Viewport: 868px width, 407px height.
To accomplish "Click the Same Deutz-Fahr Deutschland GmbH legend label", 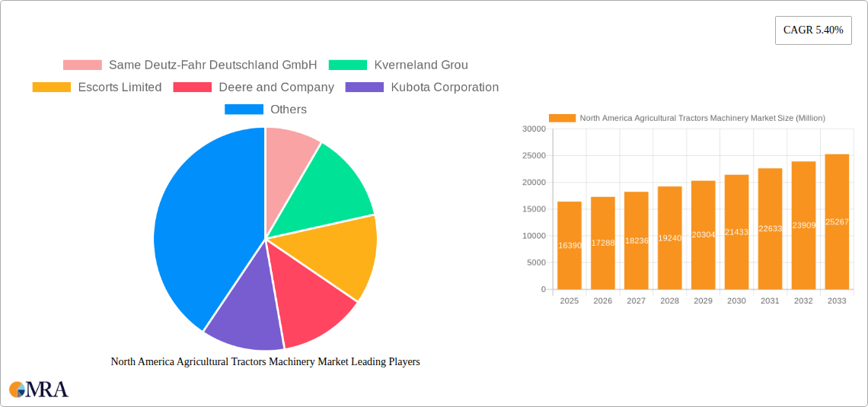I will (212, 65).
